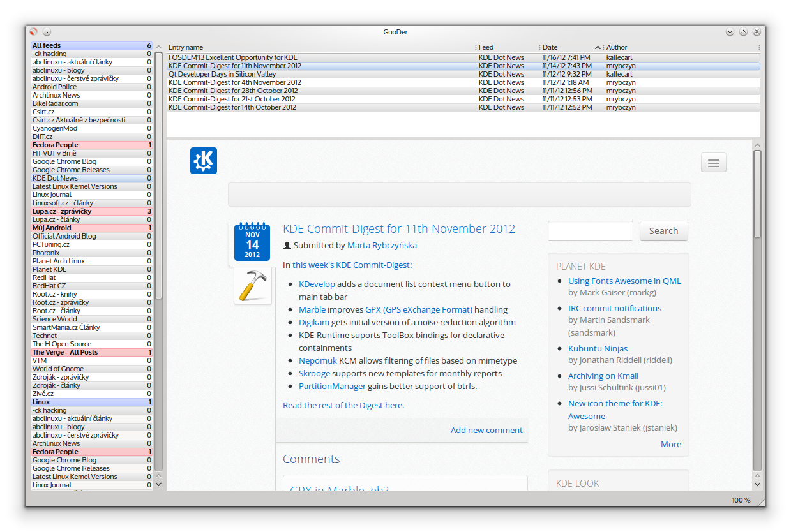Select the Official Android Blog feed
The image size is (791, 532).
[x=92, y=236]
